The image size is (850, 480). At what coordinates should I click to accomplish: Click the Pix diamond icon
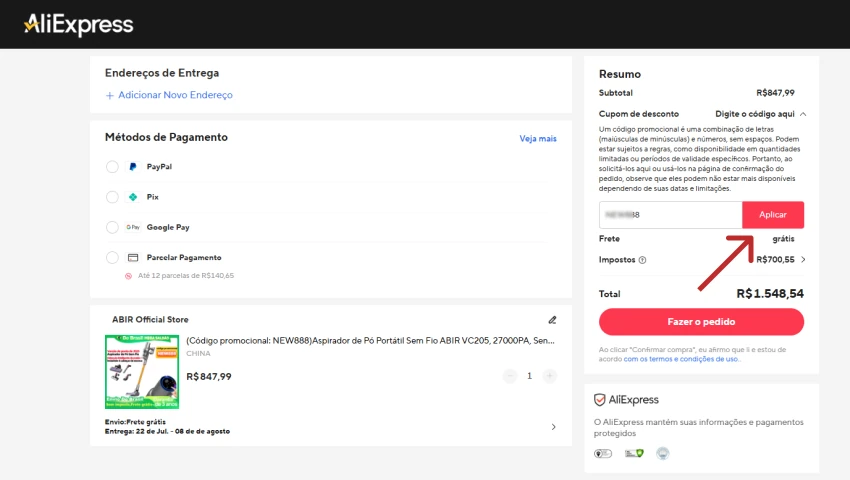(x=133, y=197)
